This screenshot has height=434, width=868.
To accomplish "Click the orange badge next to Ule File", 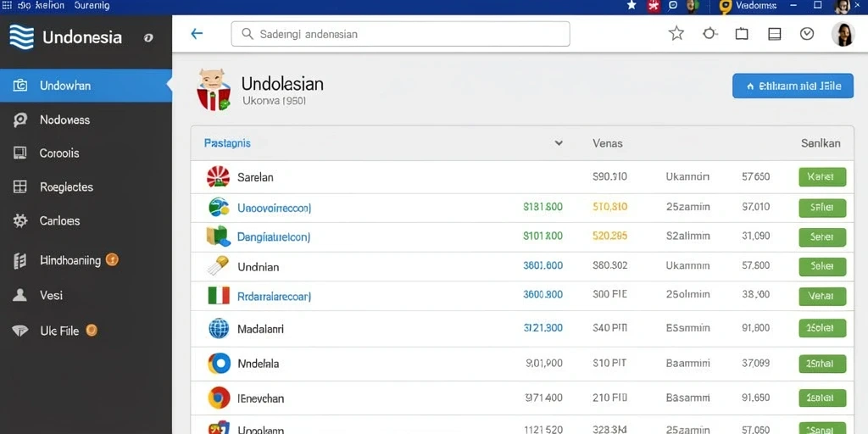I will click(92, 331).
